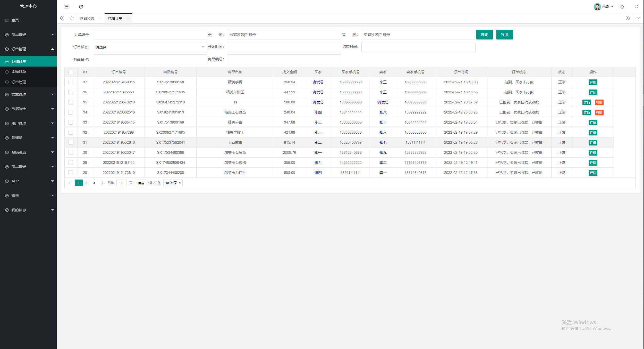The width and height of the screenshot is (644, 349).
Task: Focus the 商品编号 input field
Action: pos(284,59)
